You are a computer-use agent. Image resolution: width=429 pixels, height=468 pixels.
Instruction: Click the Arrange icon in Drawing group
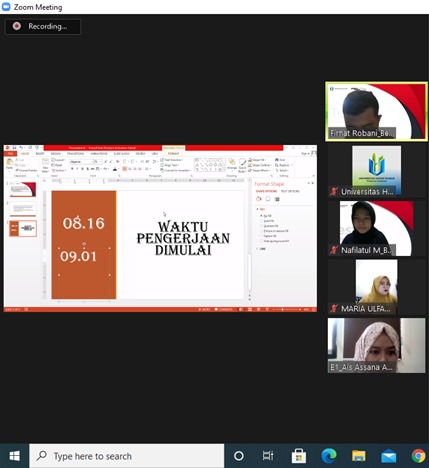point(232,164)
